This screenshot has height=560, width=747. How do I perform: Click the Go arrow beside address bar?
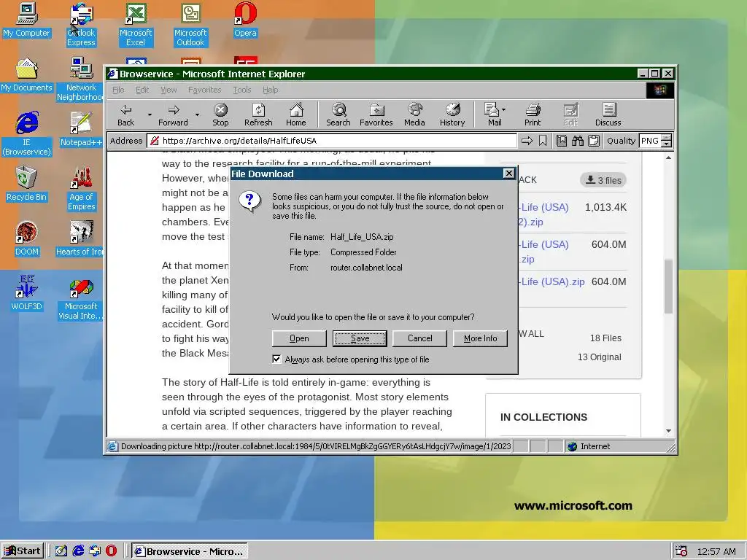point(527,141)
